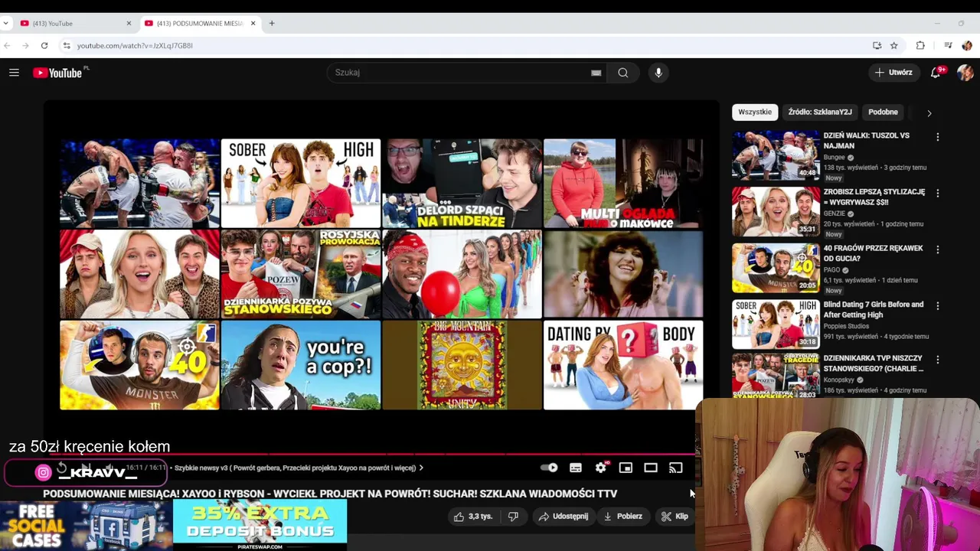Open sidebar thumbnail with 30:18 duration
The width and height of the screenshot is (980, 551).
point(776,324)
